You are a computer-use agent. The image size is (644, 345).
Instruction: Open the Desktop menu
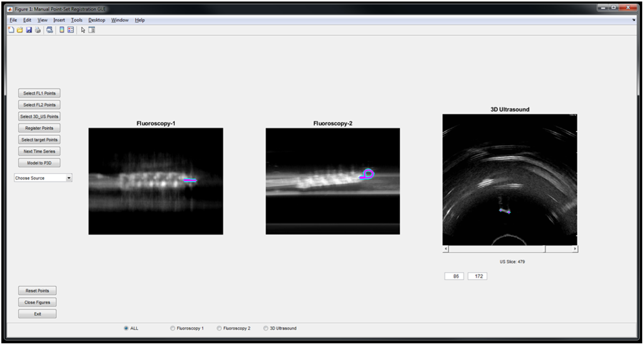[x=97, y=20]
